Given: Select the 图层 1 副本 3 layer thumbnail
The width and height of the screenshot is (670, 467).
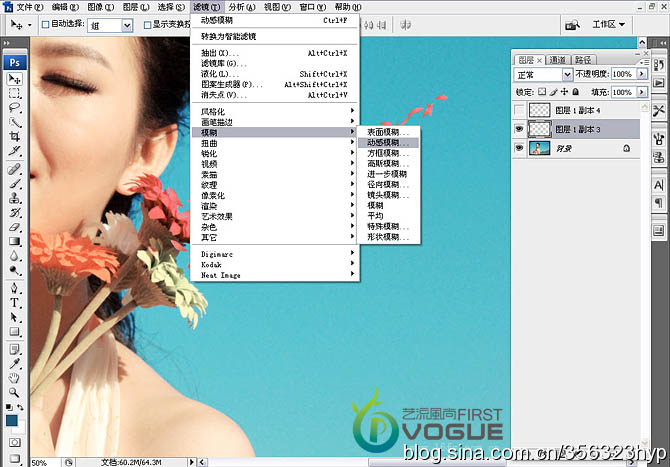Looking at the screenshot, I should (x=539, y=129).
